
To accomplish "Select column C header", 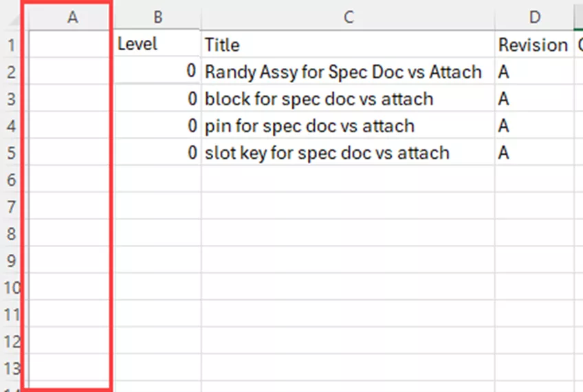I will click(x=348, y=17).
